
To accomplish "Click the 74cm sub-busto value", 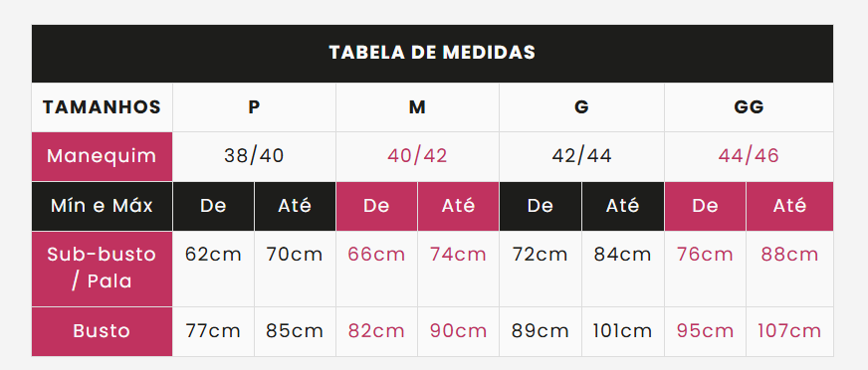I will pos(458,255).
